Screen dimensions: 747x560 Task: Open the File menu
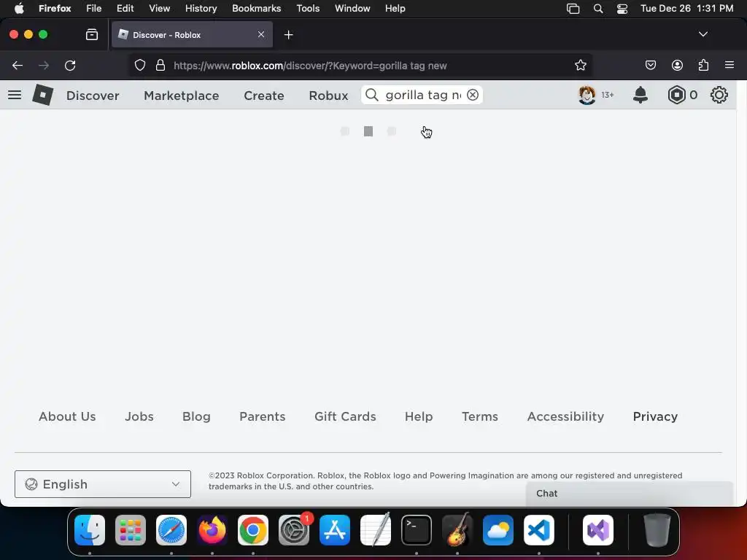94,8
